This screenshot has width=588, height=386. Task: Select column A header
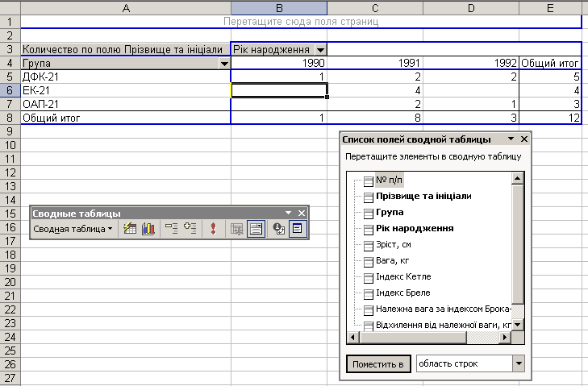pos(126,8)
